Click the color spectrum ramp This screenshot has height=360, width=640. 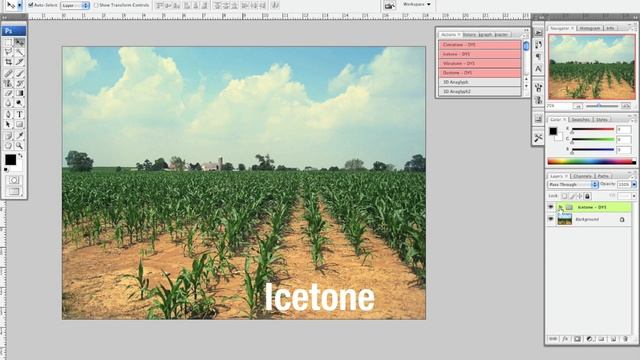coord(591,162)
